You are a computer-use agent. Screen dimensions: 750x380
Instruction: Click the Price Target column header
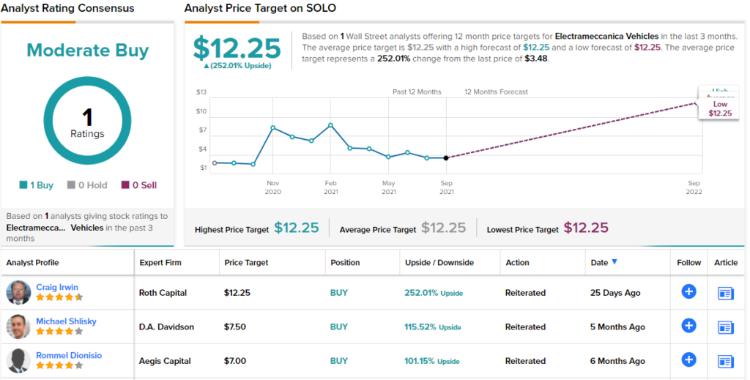click(246, 262)
